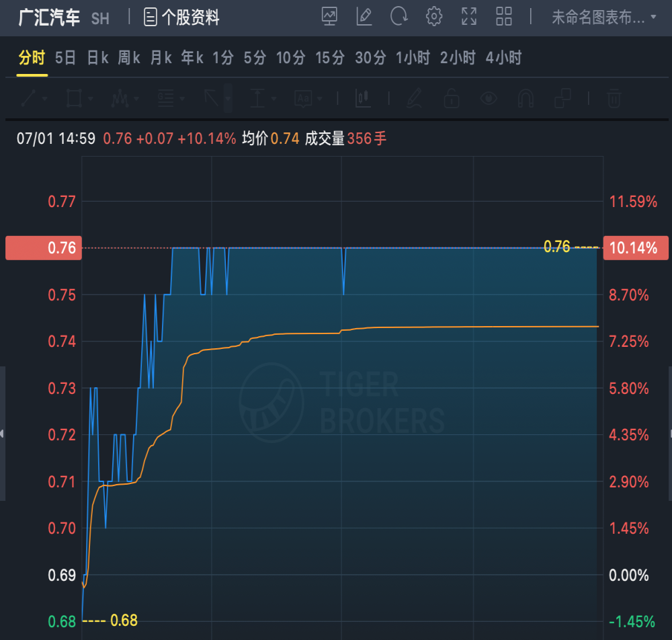Select the 2小时 interval

click(x=458, y=57)
